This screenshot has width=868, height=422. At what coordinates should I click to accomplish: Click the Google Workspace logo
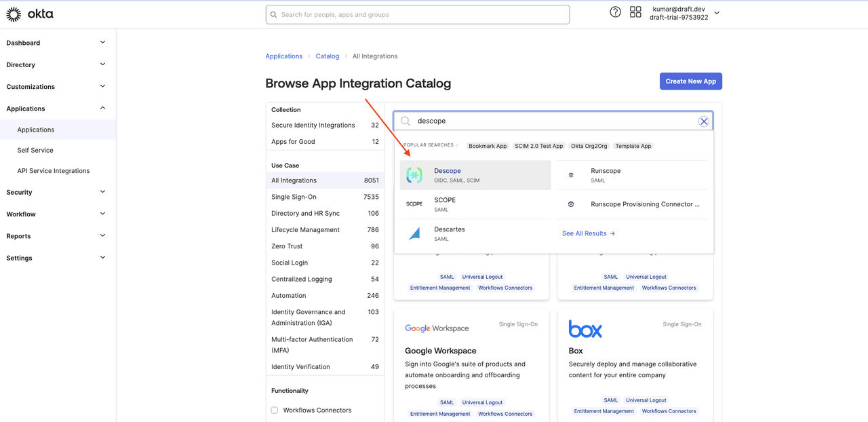[437, 328]
